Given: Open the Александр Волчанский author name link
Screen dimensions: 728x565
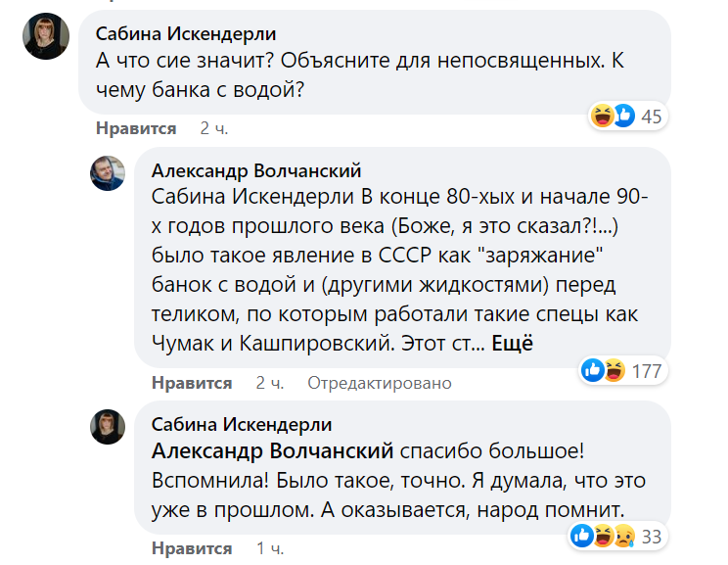Looking at the screenshot, I should 256,171.
